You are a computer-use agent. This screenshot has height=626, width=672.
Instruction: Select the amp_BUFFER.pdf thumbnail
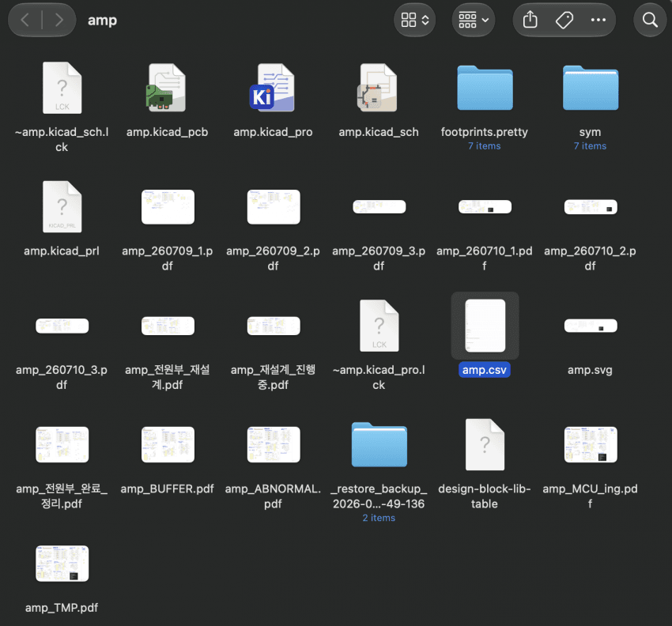tap(168, 445)
